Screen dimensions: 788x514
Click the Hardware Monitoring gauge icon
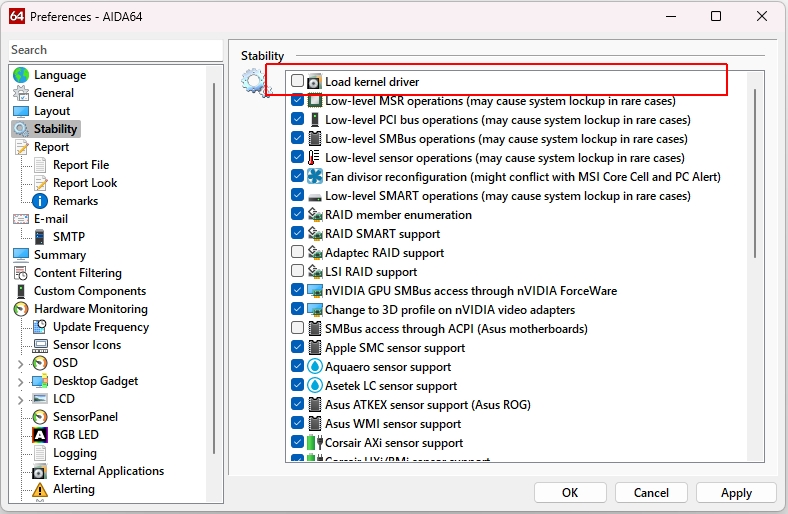(21, 309)
